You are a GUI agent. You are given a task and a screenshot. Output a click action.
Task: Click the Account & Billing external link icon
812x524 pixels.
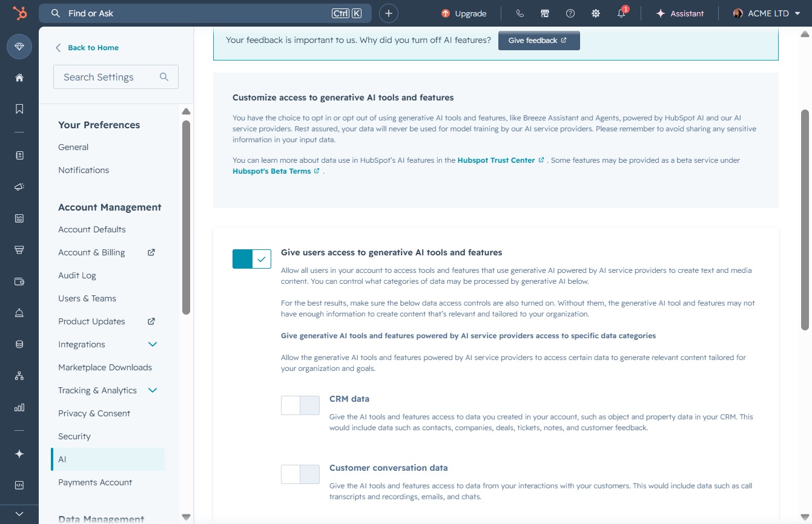(x=151, y=252)
